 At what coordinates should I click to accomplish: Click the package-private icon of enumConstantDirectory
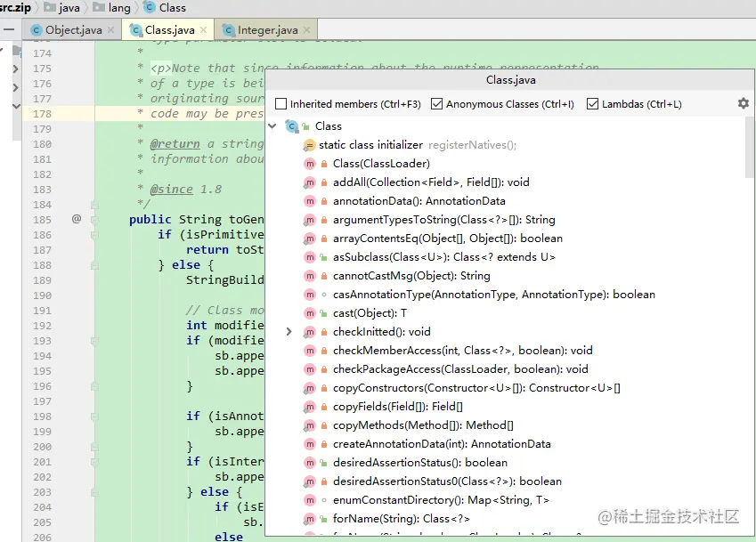point(324,500)
